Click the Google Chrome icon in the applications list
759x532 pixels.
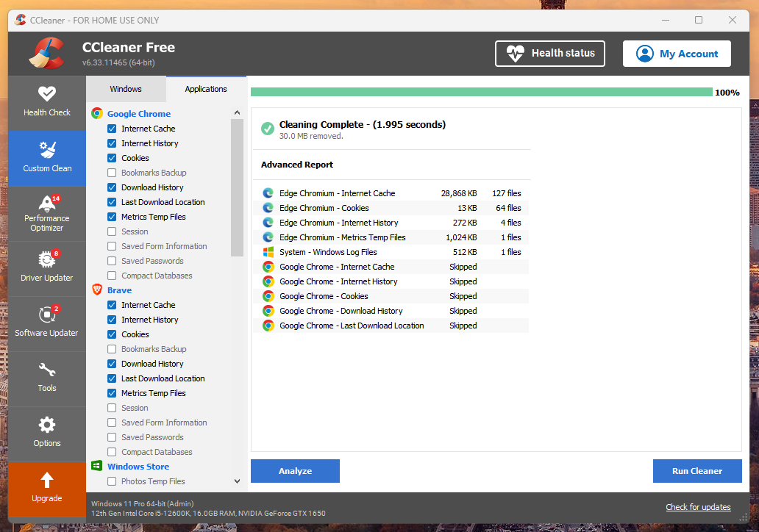pos(97,113)
